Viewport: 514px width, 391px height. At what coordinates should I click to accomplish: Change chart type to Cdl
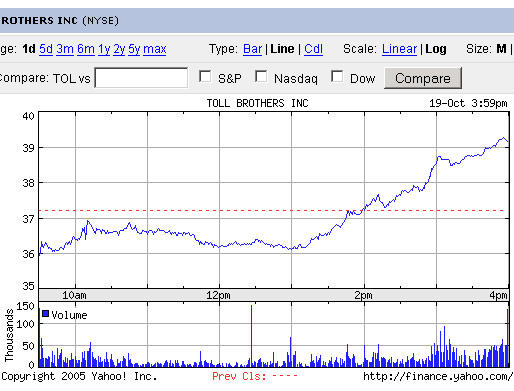(x=313, y=49)
